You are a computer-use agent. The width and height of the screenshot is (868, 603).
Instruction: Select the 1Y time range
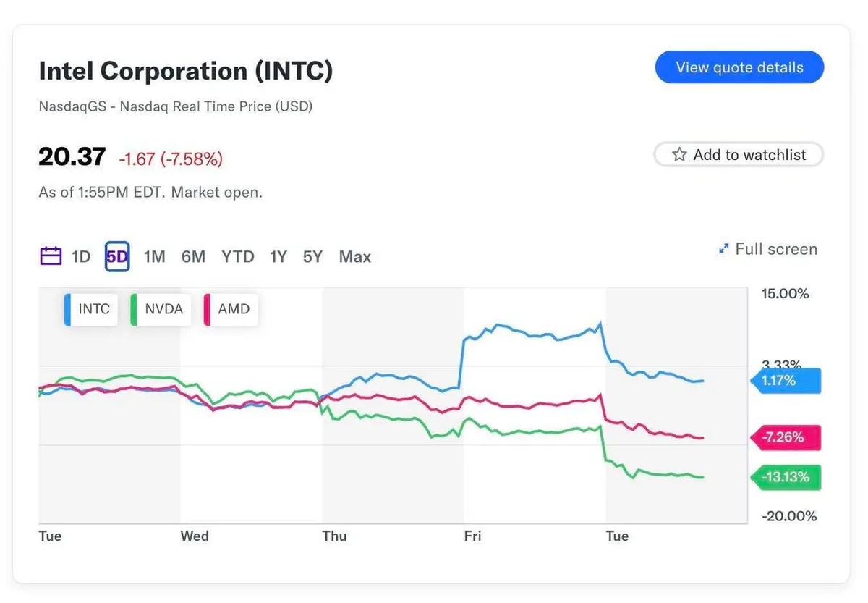coord(278,256)
